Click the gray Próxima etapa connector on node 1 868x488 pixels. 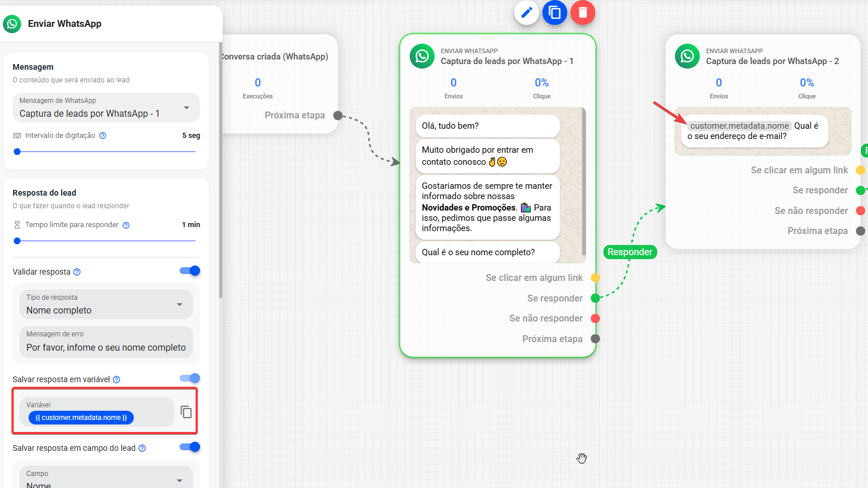(x=595, y=339)
